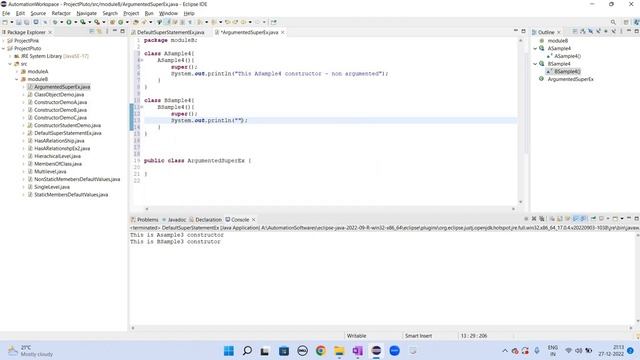Expand the moduleA package
This screenshot has height=360, width=640.
[17, 71]
